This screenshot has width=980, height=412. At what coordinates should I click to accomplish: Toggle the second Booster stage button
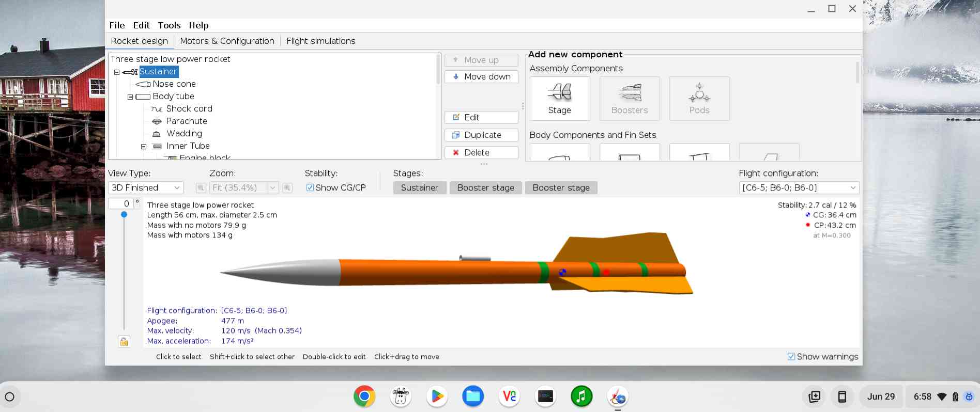point(561,188)
